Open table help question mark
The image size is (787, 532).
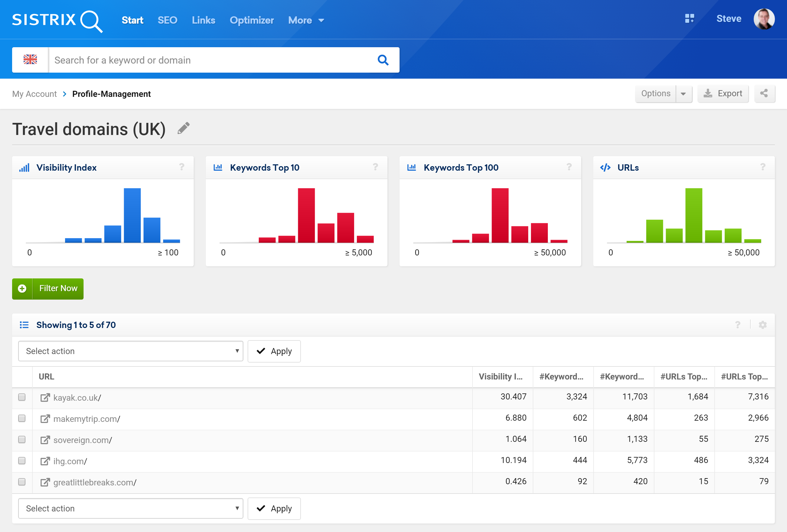[x=738, y=325]
